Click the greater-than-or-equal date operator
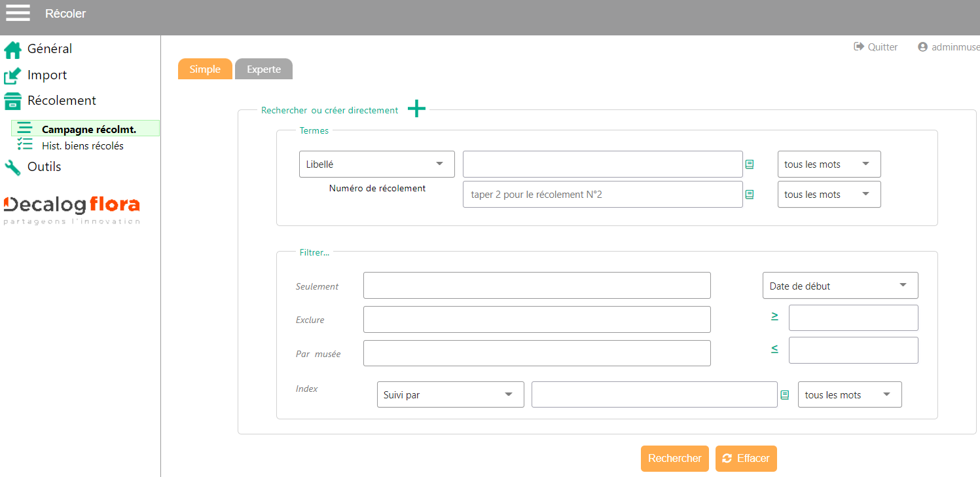980x477 pixels. pos(774,316)
